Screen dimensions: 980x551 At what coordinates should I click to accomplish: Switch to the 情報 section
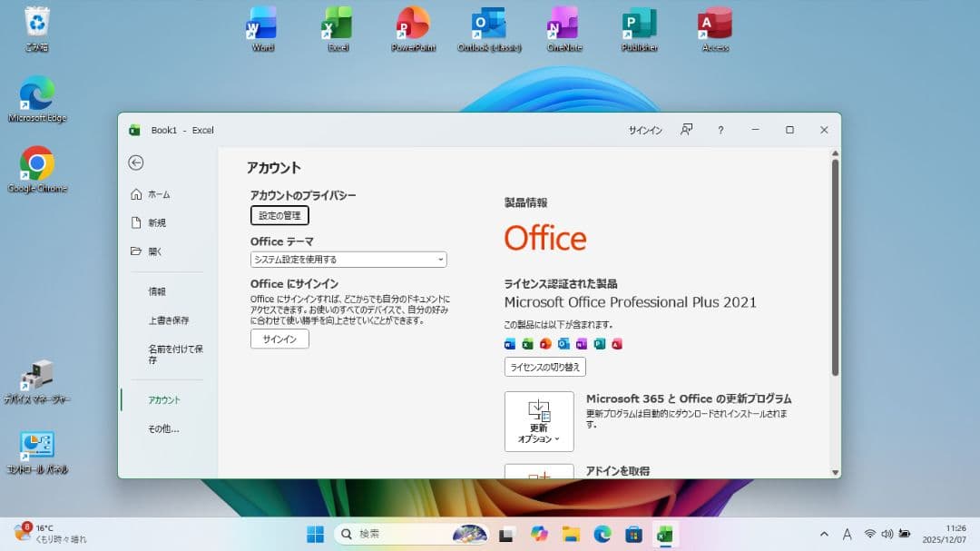156,291
